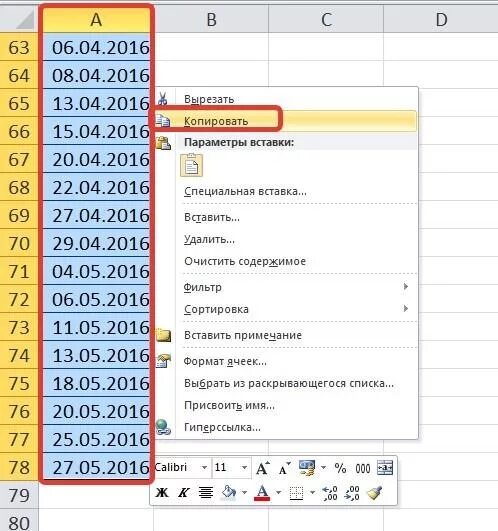The height and width of the screenshot is (531, 498).
Task: Open Специальная вставка dialog
Action: click(x=245, y=191)
